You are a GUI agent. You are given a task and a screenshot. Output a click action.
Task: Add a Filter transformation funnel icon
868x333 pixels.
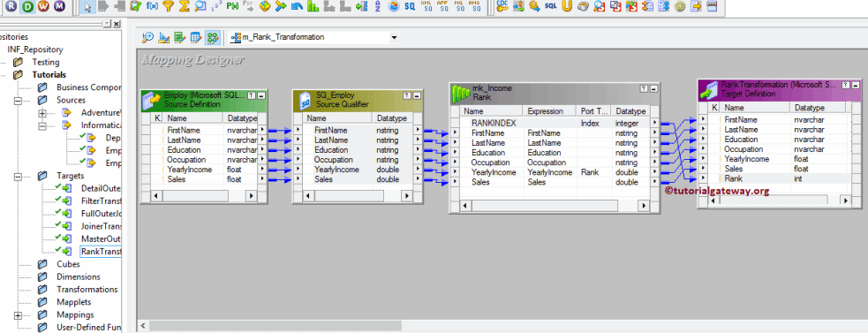point(169,7)
